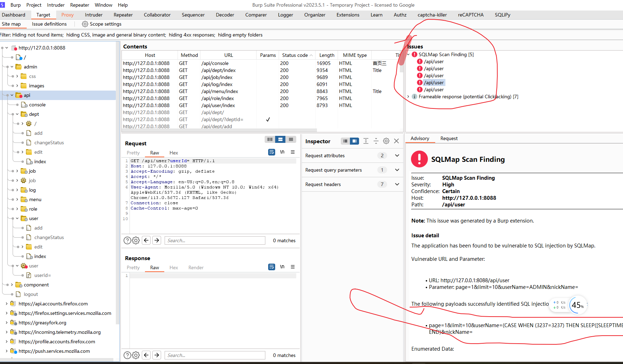Go to next Request search match
Image resolution: width=623 pixels, height=364 pixels.
pyautogui.click(x=157, y=240)
